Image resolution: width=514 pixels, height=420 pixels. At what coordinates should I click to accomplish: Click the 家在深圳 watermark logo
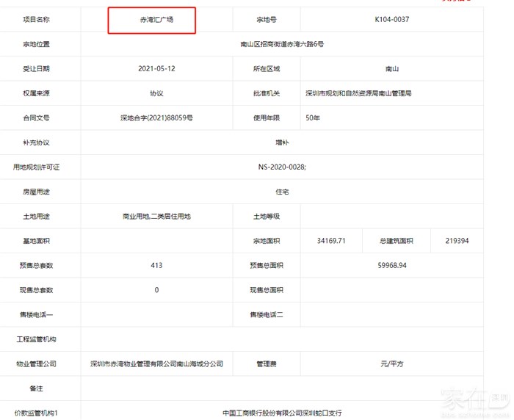[x=474, y=400]
